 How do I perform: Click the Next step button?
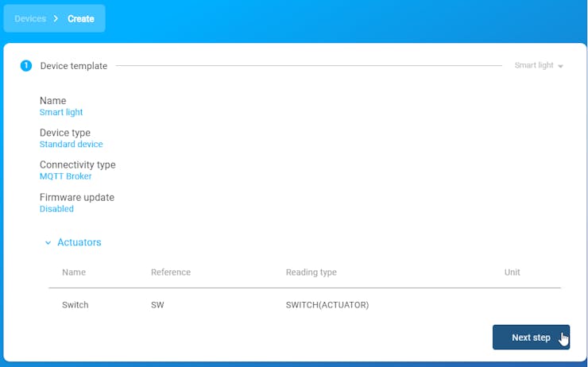pyautogui.click(x=531, y=337)
